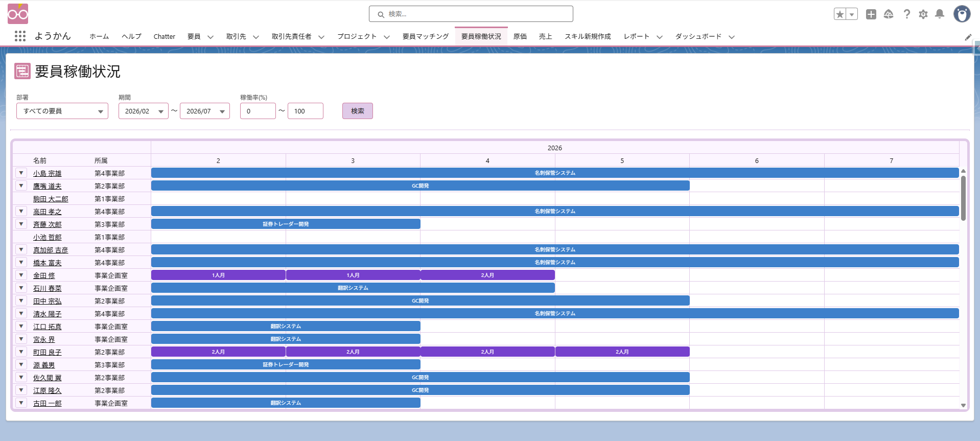Open the 売上 tab

545,36
